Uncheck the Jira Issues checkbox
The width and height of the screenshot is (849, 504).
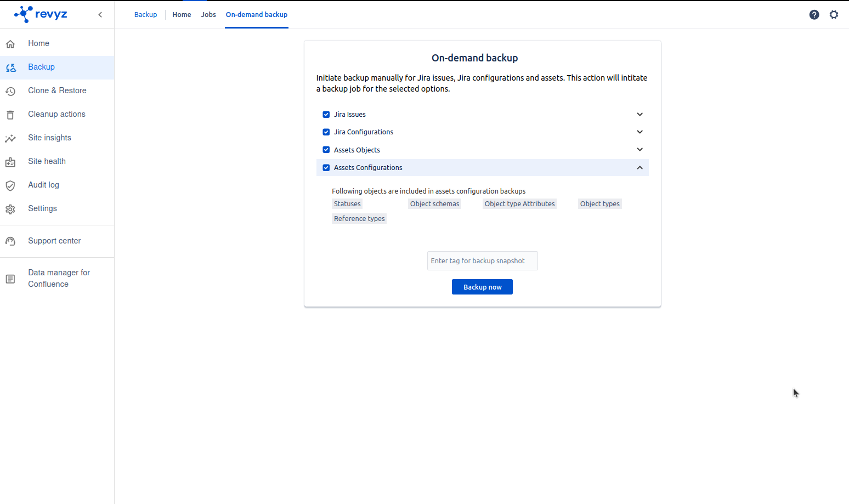(x=326, y=115)
